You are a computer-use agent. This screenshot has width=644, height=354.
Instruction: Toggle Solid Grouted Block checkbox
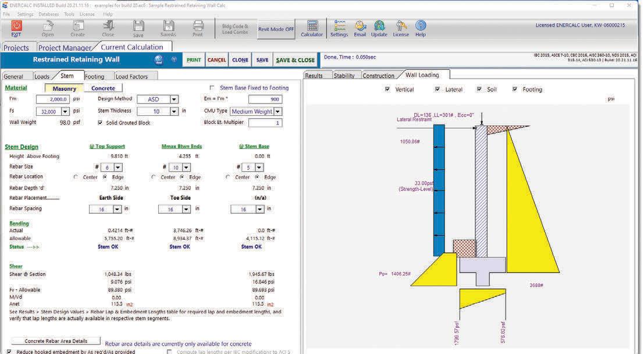pos(100,122)
